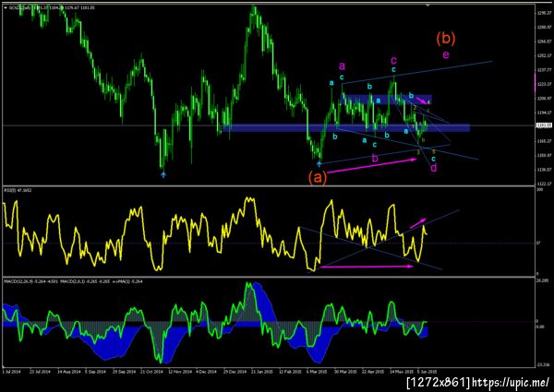The height and width of the screenshot is (392, 554).
Task: Click the 5 Sep 2014 date label
Action: 95,372
